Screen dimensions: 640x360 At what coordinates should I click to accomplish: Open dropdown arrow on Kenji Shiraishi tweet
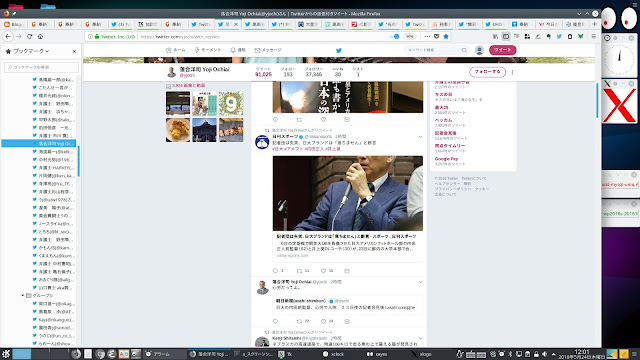tap(420, 338)
